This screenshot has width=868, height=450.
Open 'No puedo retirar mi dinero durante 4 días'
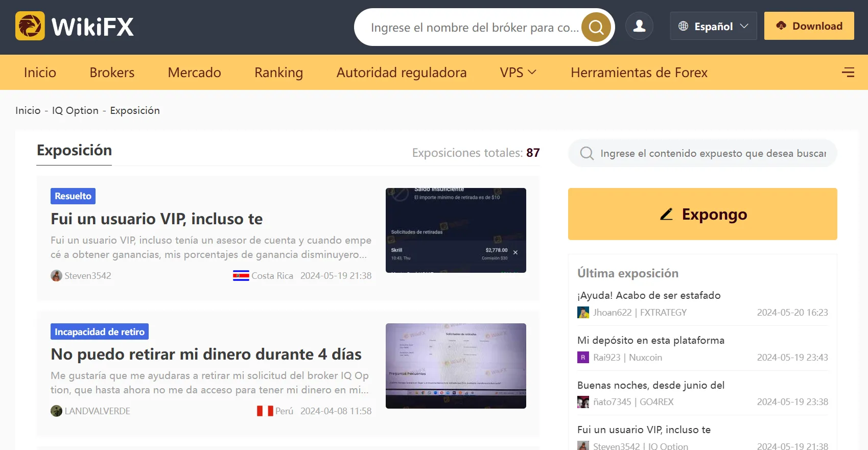(x=206, y=354)
